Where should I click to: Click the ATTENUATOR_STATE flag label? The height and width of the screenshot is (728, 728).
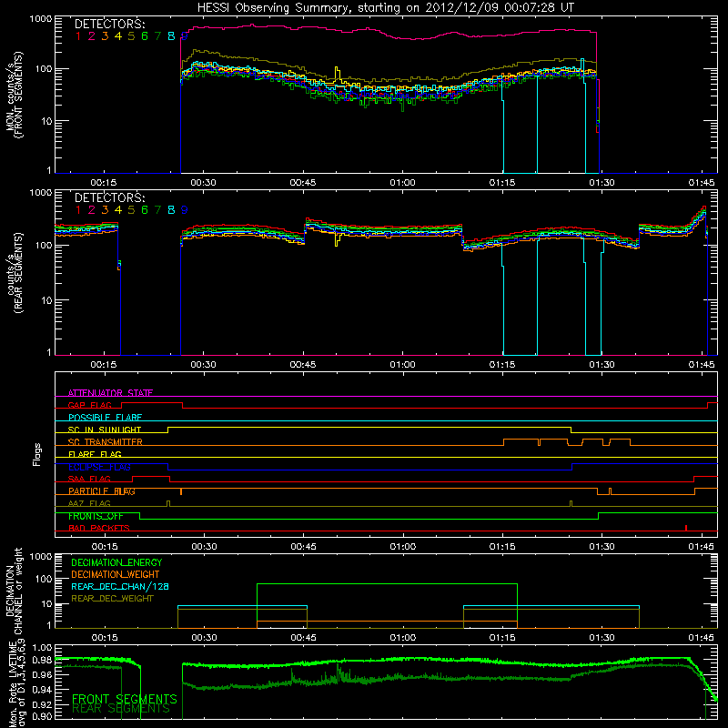110,393
